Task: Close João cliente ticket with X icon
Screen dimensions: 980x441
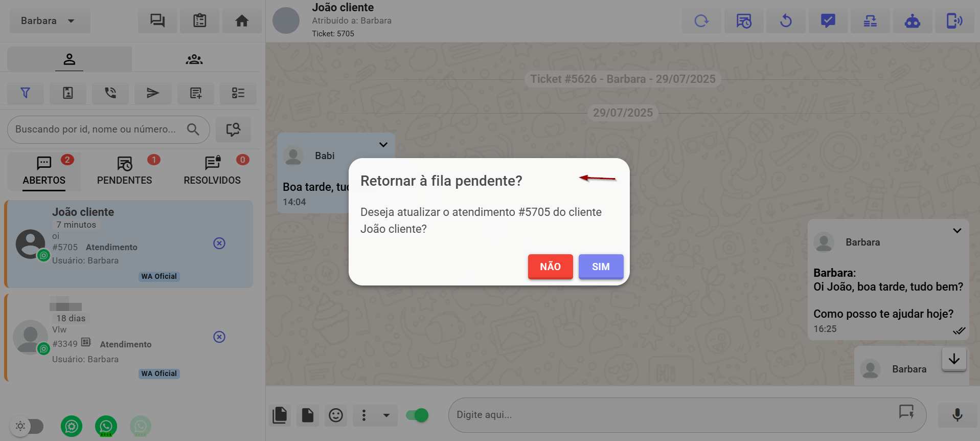Action: (219, 244)
